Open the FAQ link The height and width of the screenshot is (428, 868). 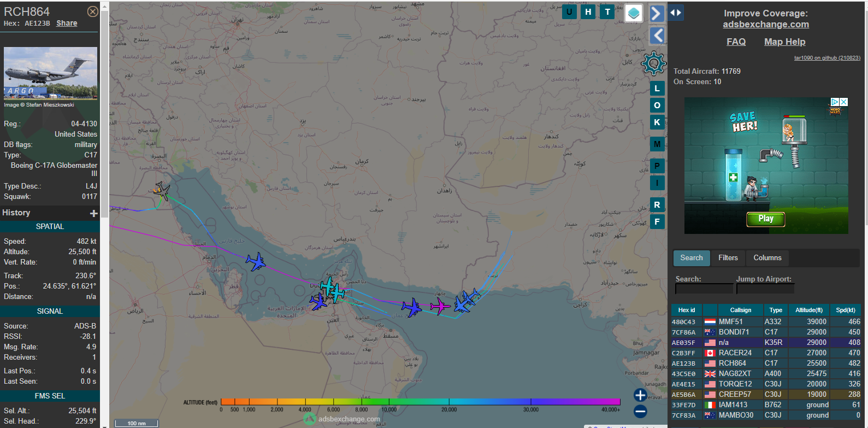tap(736, 42)
